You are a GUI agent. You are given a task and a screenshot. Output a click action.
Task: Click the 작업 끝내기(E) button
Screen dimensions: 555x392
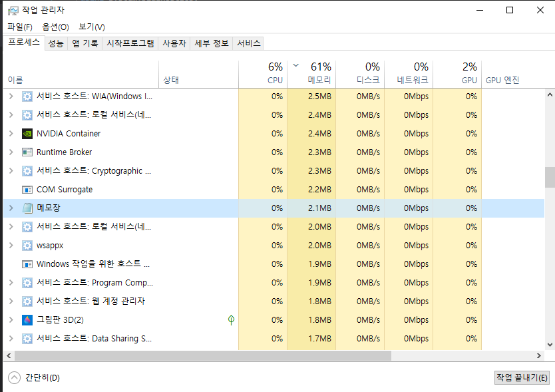(522, 377)
